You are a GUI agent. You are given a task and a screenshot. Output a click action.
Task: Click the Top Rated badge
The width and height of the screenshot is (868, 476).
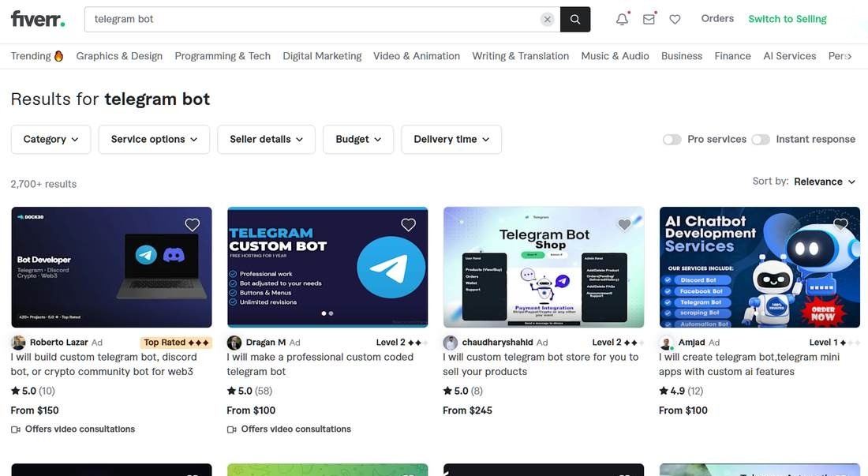[176, 343]
